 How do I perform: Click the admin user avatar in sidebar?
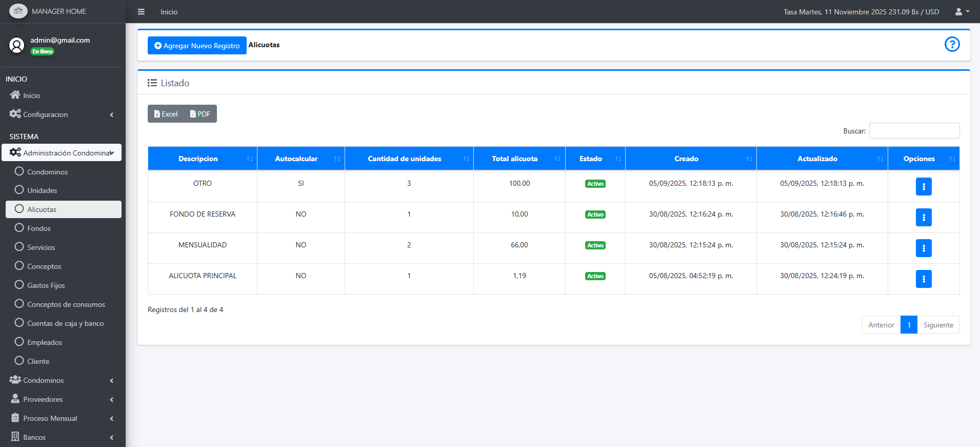coord(16,45)
